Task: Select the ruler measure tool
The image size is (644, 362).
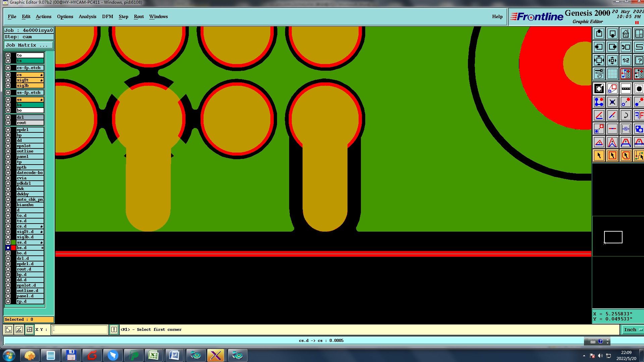Action: click(626, 89)
